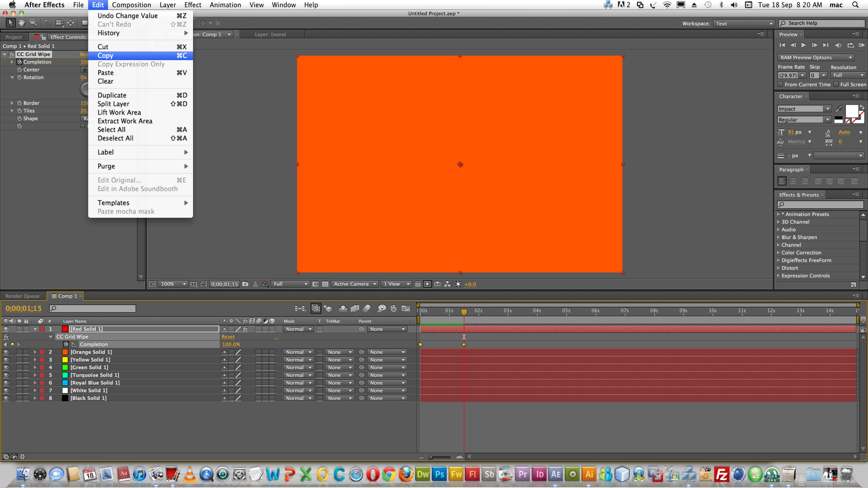Lock the Red Solid 1 layer

26,329
